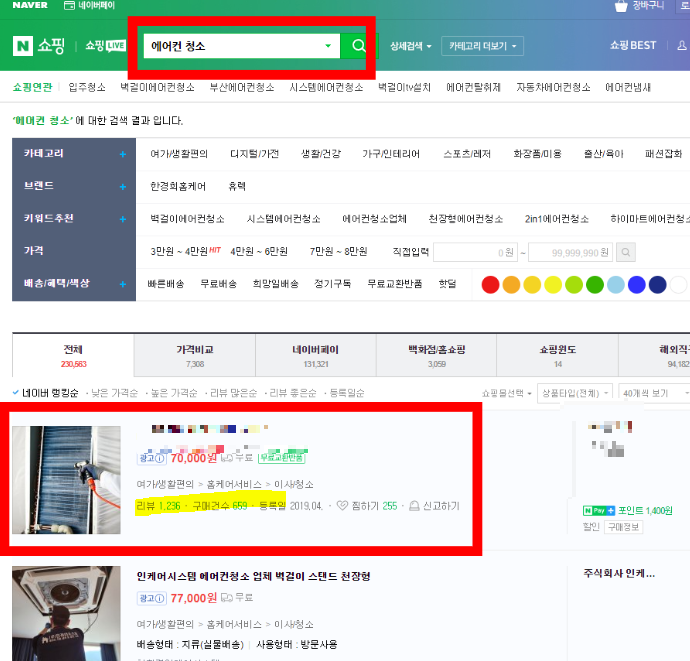The width and height of the screenshot is (690, 661).
Task: Click the 찜하기 heart icon
Action: pyautogui.click(x=342, y=506)
